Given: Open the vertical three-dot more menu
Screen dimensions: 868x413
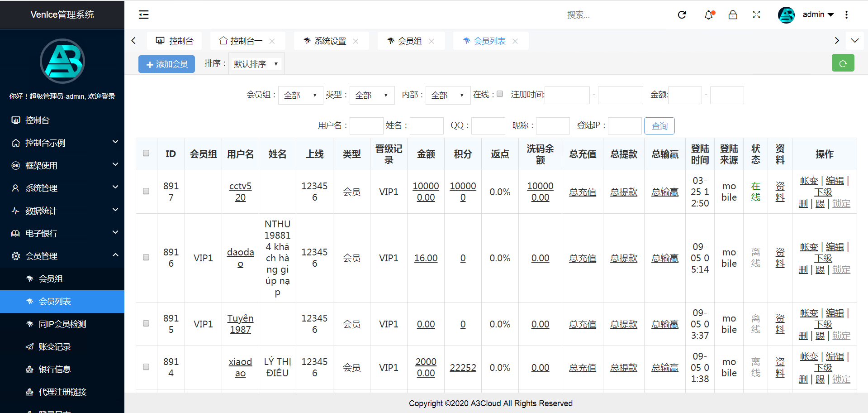Looking at the screenshot, I should pos(846,15).
